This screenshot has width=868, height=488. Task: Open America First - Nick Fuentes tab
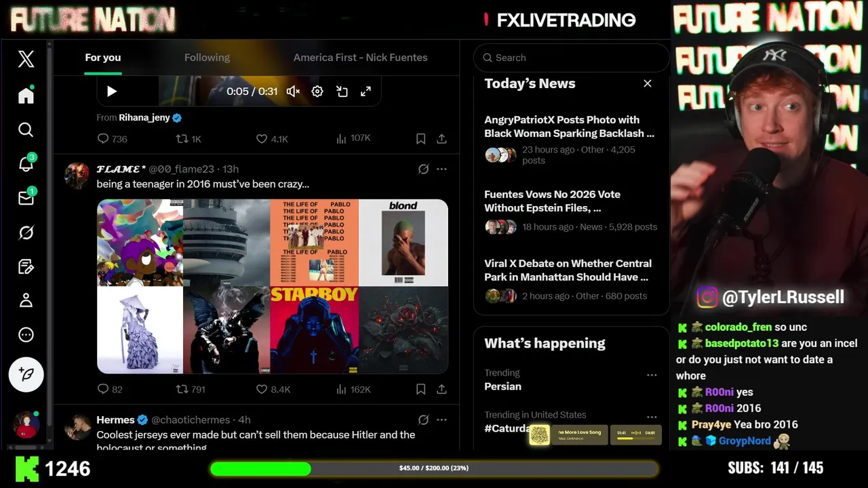click(360, 58)
